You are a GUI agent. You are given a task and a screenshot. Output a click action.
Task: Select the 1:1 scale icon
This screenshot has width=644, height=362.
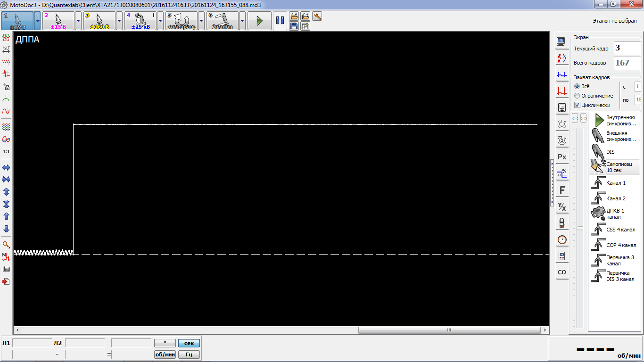pos(6,152)
